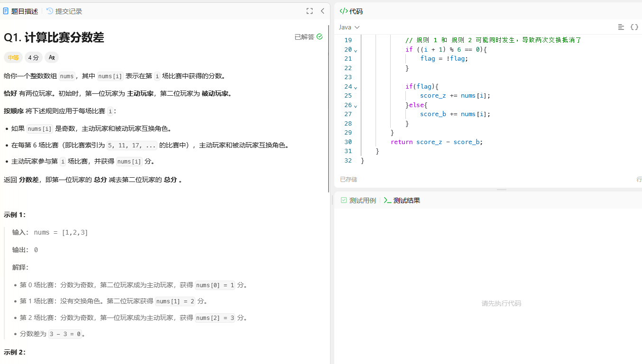The image size is (642, 364).
Task: Enter fullscreen mode for the description panel
Action: (310, 11)
